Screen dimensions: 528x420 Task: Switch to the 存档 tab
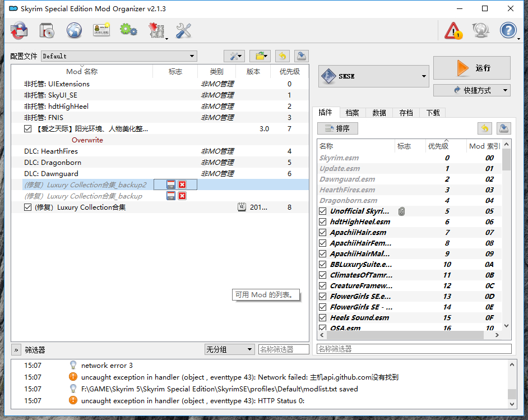[406, 113]
